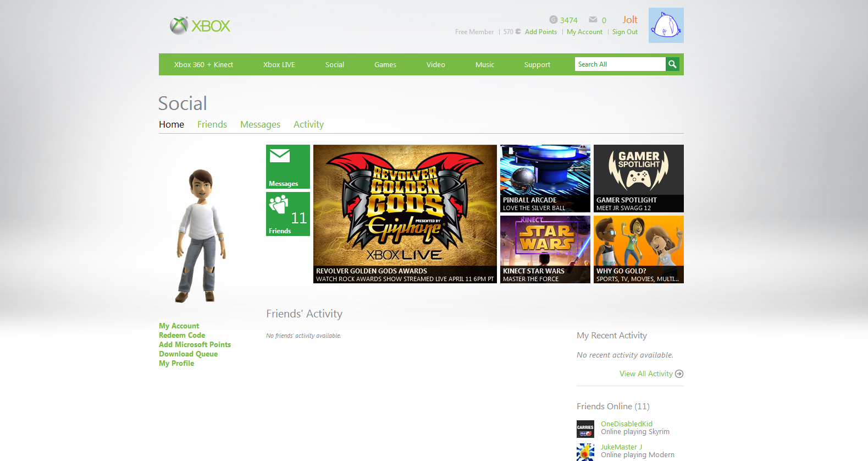Open the Revolver Golden Gods Awards banner
The width and height of the screenshot is (868, 461).
coord(405,214)
